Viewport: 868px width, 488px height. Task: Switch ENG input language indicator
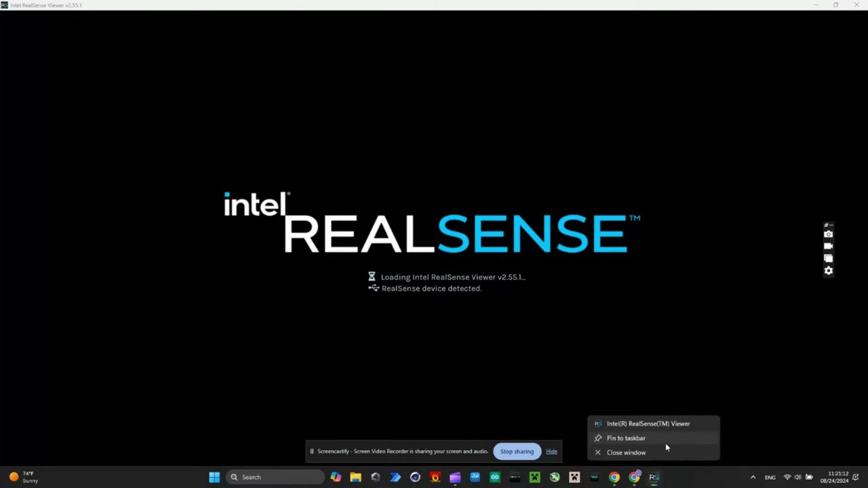(x=770, y=477)
